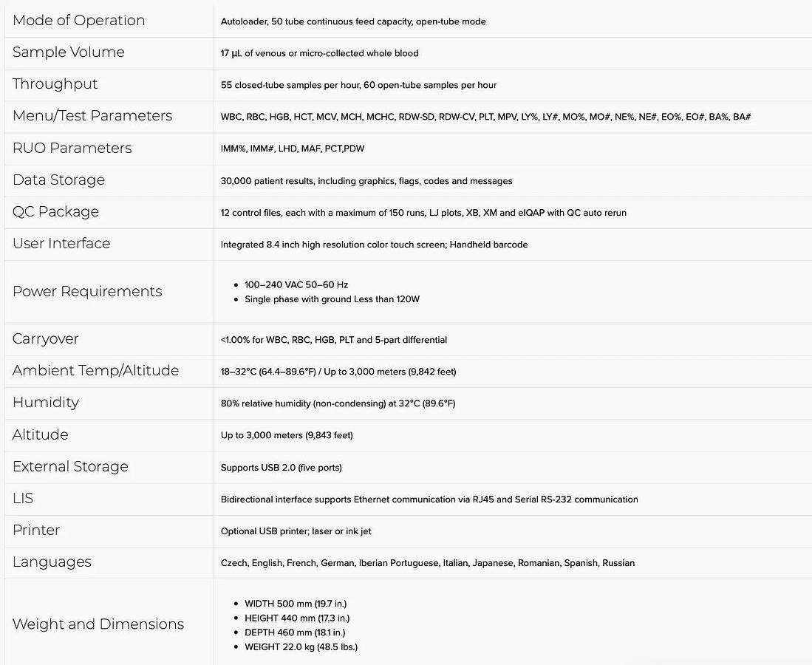This screenshot has width=812, height=665.
Task: Click the Menu/Test Parameters label
Action: 92,116
